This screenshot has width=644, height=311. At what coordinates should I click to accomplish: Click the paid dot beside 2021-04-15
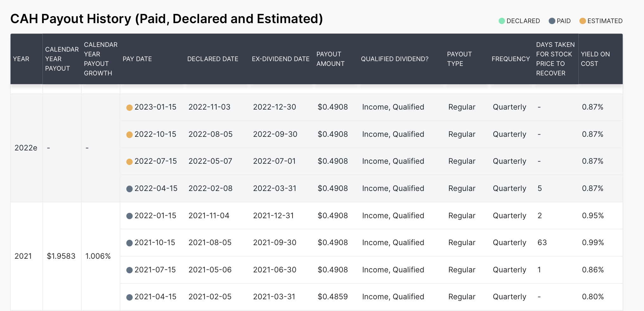click(129, 297)
